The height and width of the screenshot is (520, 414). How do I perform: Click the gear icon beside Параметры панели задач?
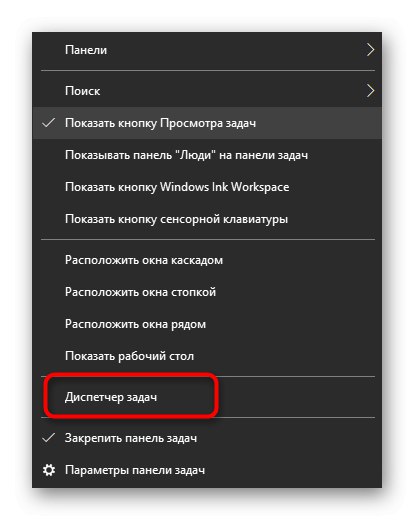49,470
